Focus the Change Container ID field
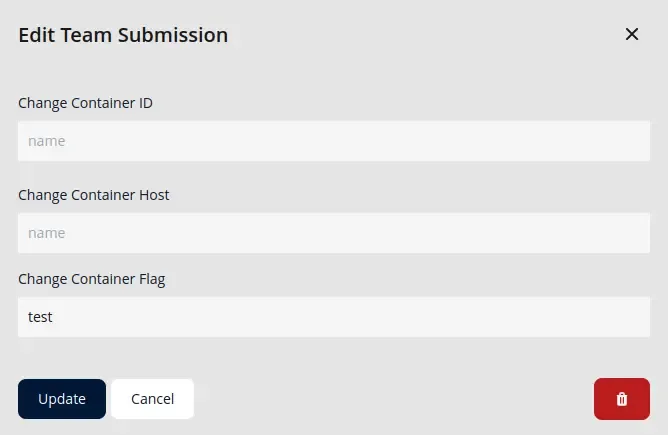 [334, 141]
